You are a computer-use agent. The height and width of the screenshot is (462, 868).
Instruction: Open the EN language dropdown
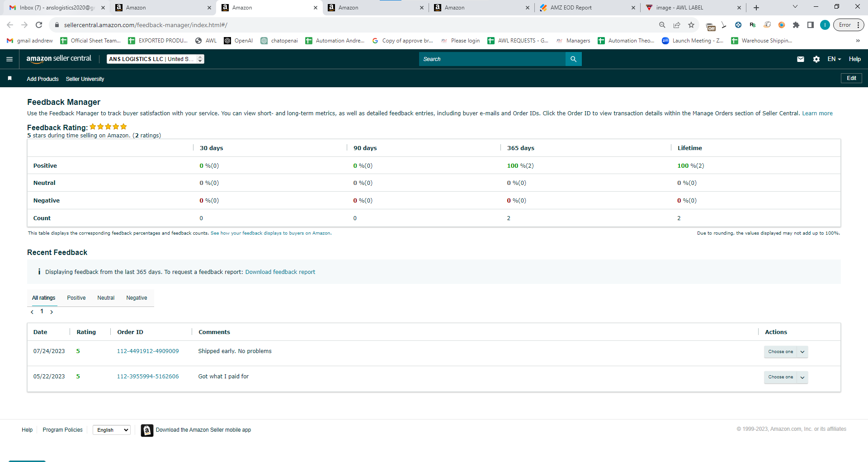(834, 59)
